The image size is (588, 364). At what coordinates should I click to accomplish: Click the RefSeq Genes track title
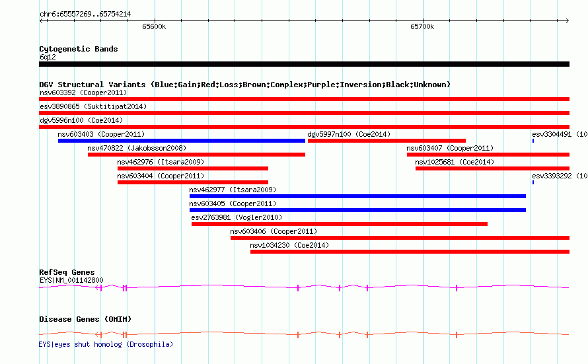[67, 272]
